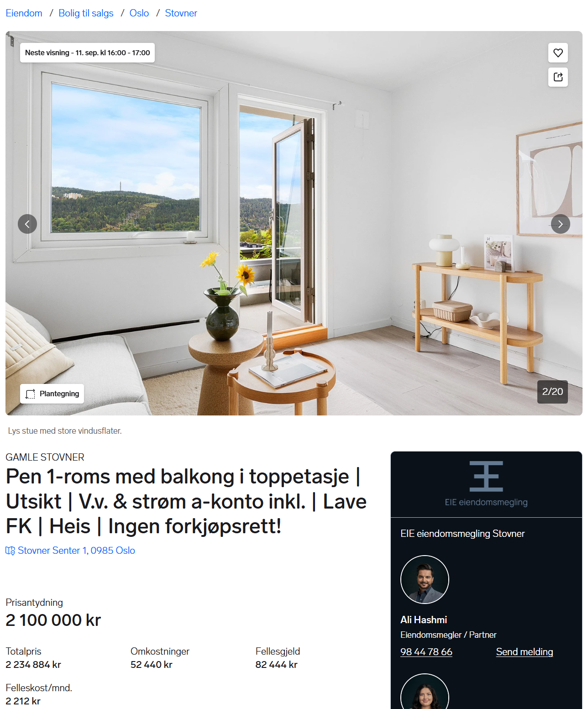Viewport: 588px width, 709px height.
Task: Call agent number 98 44 78 66
Action: tap(426, 652)
